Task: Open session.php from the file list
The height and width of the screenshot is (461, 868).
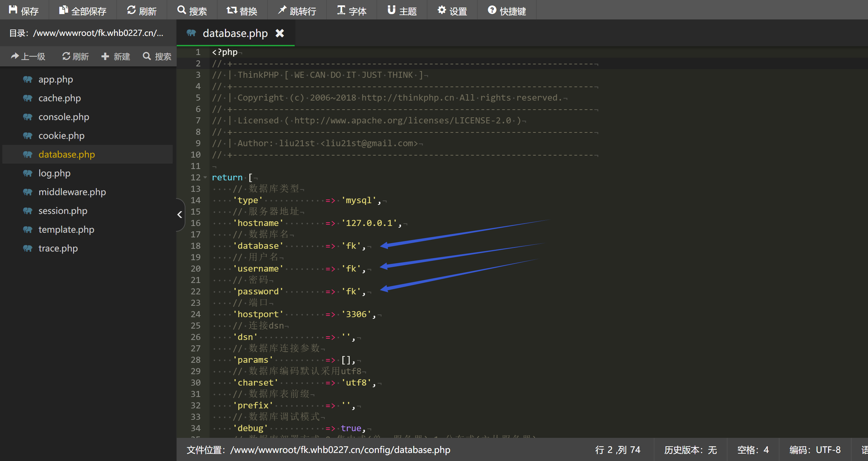Action: click(63, 211)
